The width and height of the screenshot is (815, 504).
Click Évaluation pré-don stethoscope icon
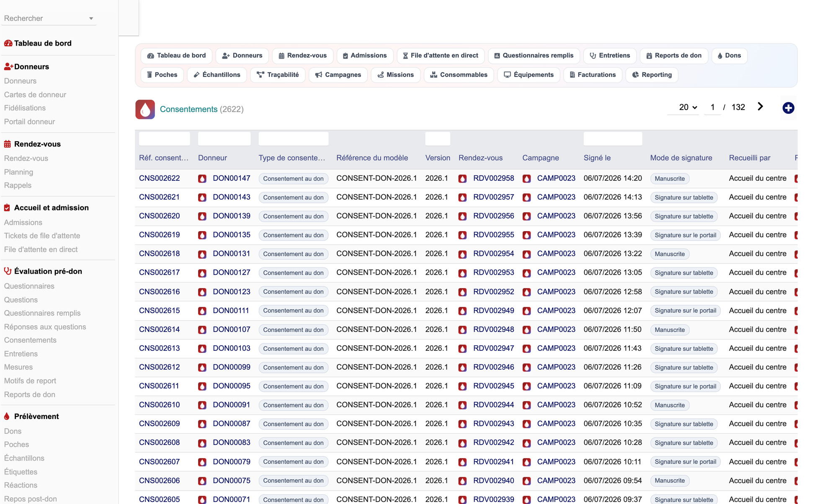[8, 271]
